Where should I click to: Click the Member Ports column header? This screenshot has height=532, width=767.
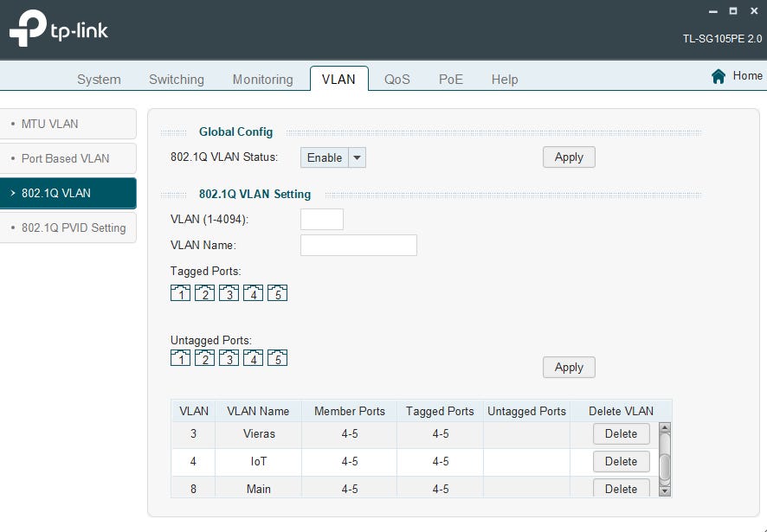pyautogui.click(x=349, y=411)
